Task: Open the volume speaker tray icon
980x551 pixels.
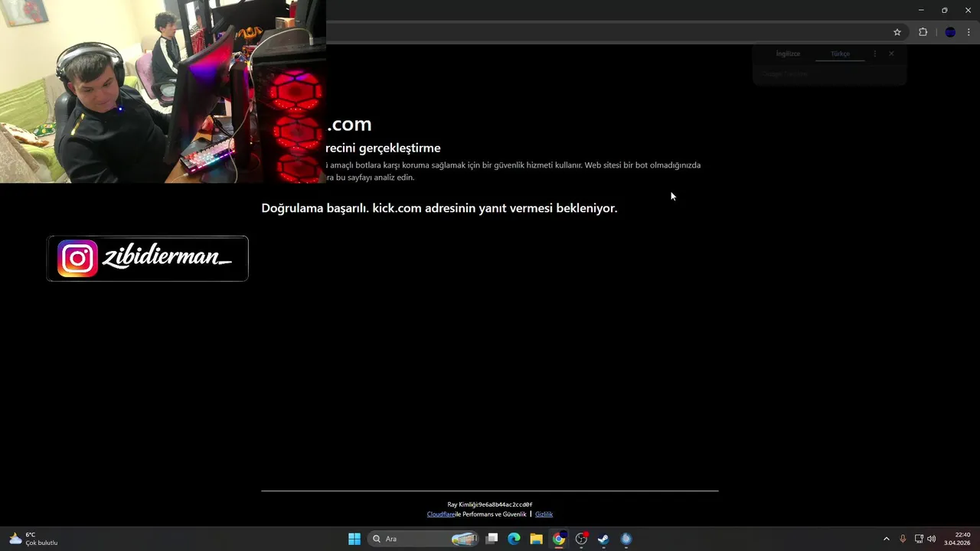Action: coord(932,539)
